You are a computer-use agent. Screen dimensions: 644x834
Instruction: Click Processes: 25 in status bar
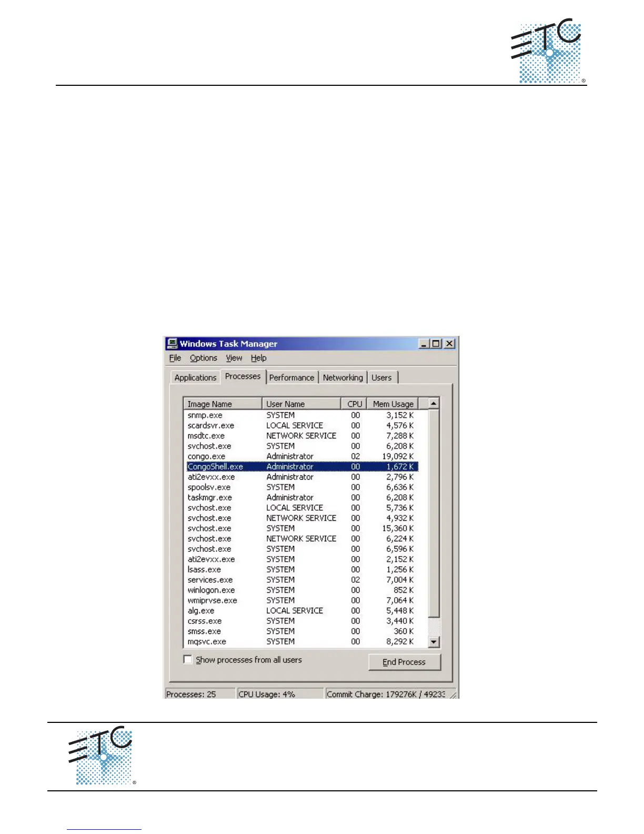click(x=200, y=694)
